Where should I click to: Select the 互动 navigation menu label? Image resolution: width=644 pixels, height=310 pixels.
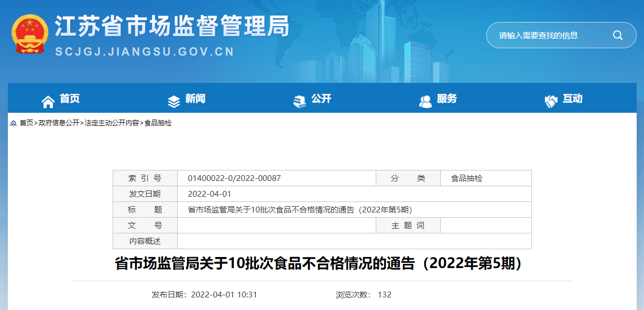(572, 99)
